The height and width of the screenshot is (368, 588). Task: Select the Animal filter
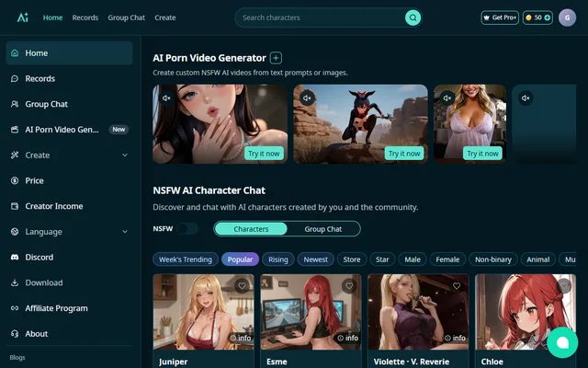coord(538,259)
